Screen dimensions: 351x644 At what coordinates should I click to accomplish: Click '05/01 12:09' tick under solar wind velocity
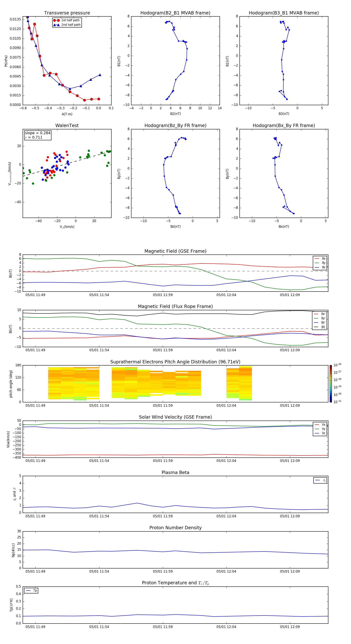click(290, 461)
